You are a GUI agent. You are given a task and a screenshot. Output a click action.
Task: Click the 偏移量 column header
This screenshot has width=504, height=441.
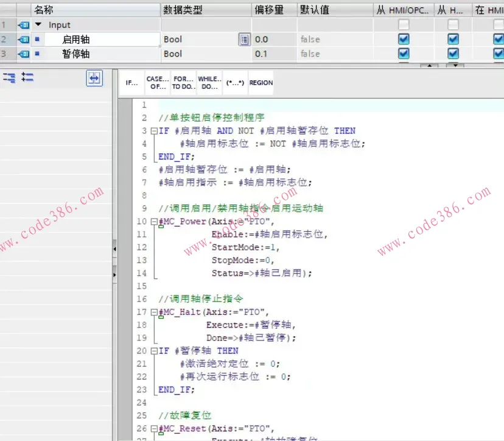[274, 10]
